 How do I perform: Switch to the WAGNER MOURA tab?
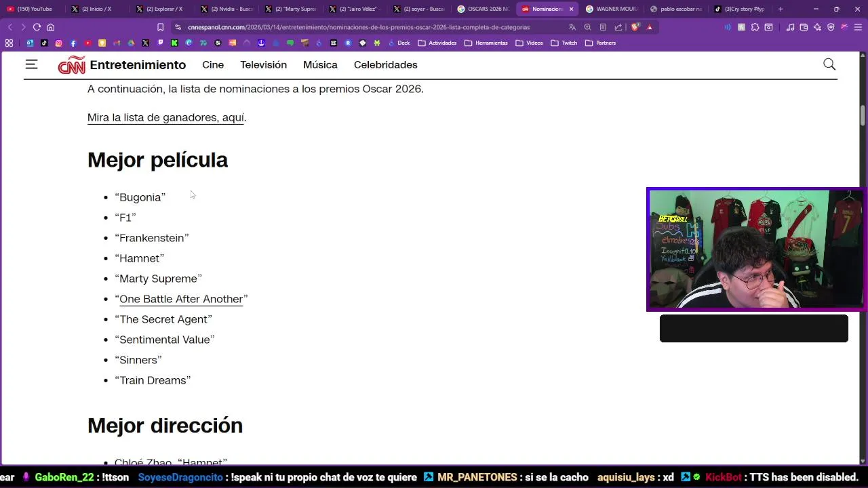point(612,9)
